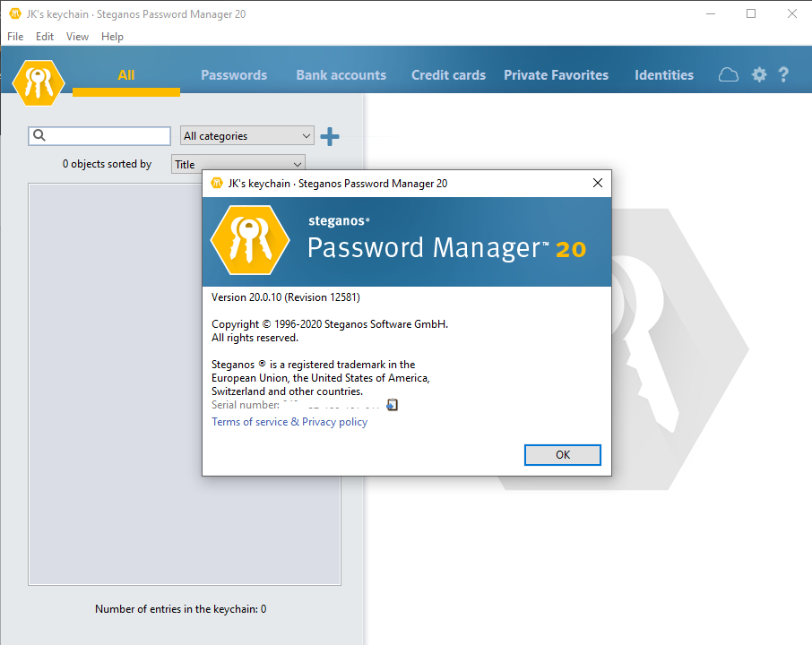
Task: Click the 'Serial number:' label
Action: tap(246, 405)
